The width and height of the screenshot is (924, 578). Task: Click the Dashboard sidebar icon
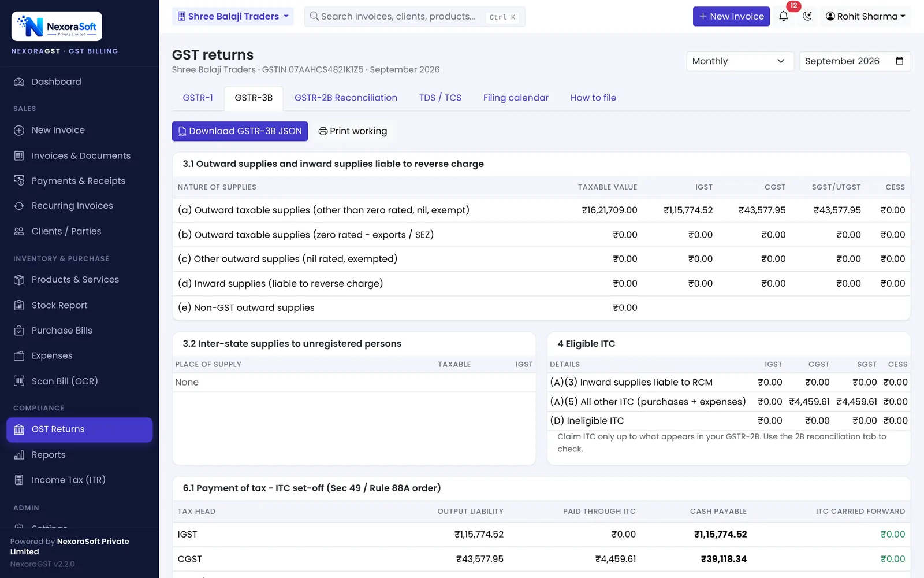click(19, 82)
